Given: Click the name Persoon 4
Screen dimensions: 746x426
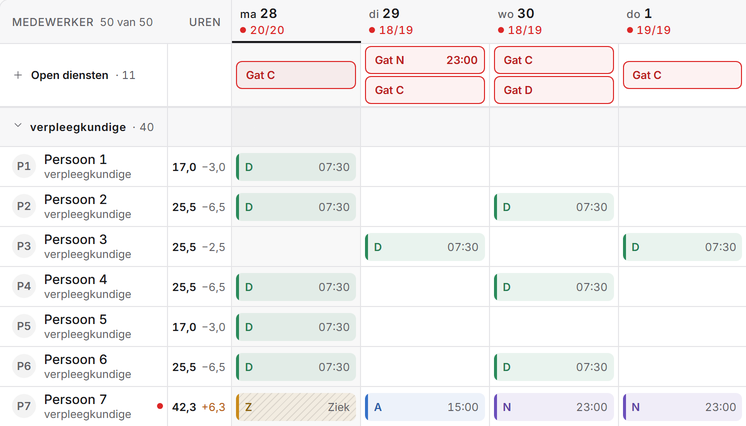Looking at the screenshot, I should coord(75,279).
